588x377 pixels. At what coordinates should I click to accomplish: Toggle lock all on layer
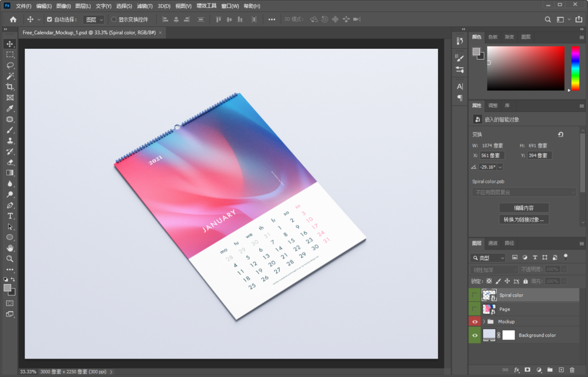pos(525,281)
